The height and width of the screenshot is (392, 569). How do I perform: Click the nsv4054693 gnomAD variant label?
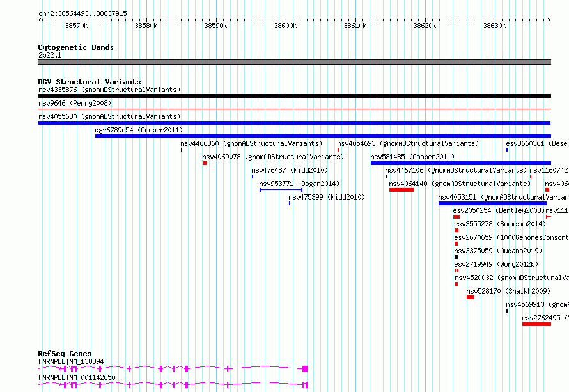408,143
